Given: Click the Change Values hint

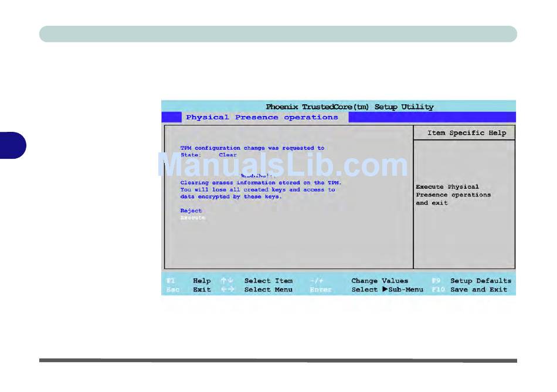Looking at the screenshot, I should click(379, 281).
